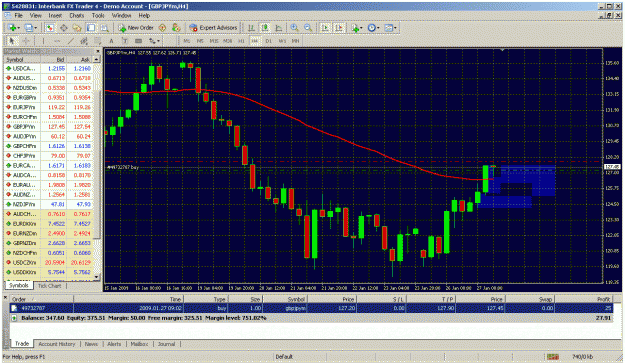The image size is (625, 363).
Task: Close the Market Watch panel
Action: 98,51
